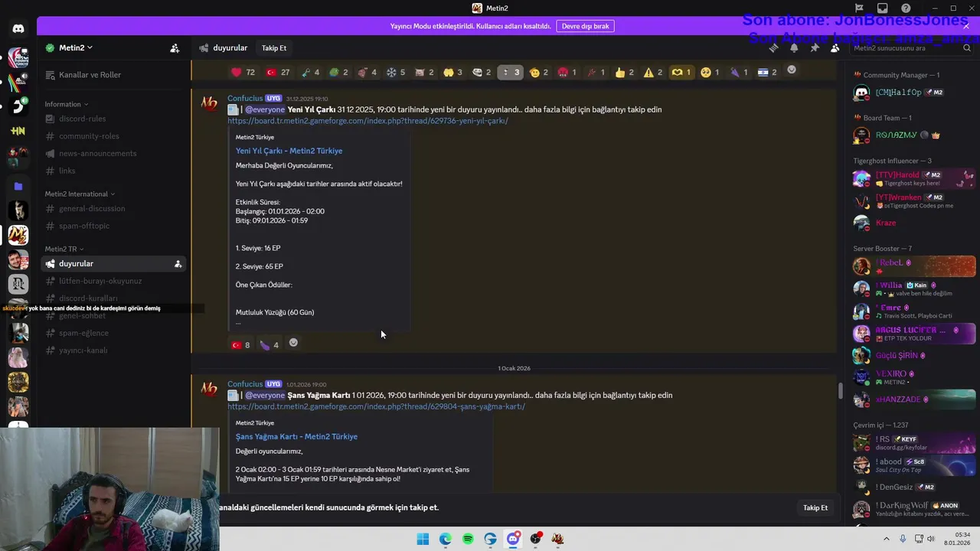Open spam-offtopic channel
The height and width of the screenshot is (551, 980).
(x=113, y=226)
